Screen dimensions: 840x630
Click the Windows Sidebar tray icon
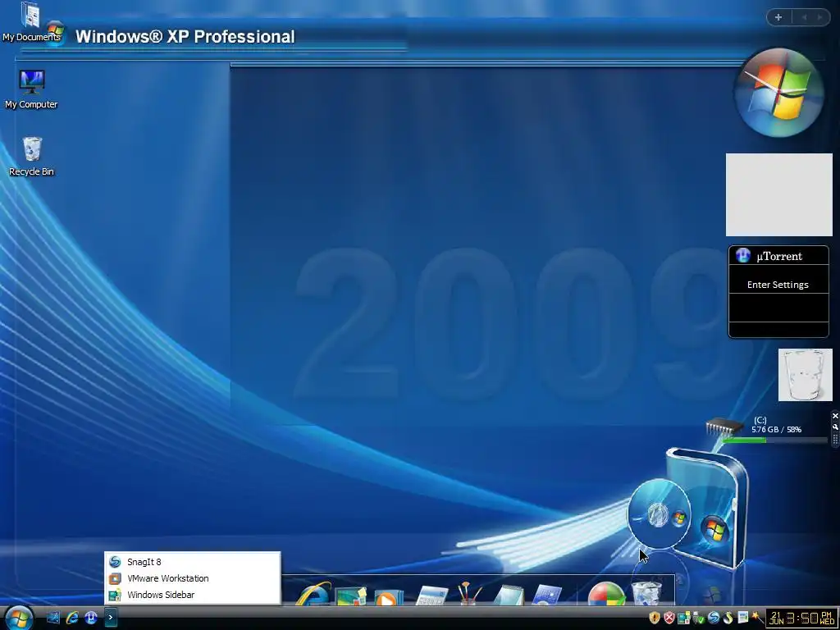pyautogui.click(x=683, y=618)
